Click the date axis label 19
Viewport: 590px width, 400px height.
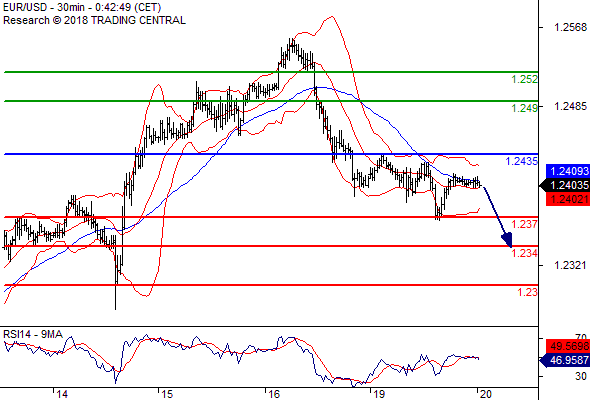[379, 394]
